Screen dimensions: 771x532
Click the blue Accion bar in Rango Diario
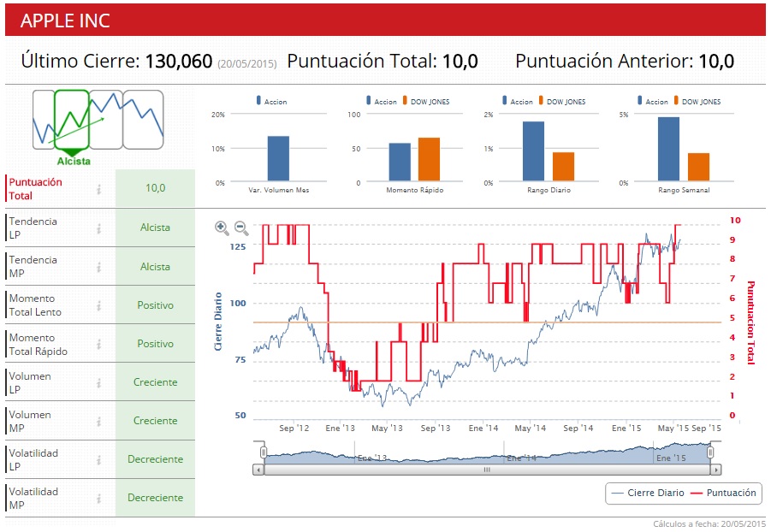533,151
